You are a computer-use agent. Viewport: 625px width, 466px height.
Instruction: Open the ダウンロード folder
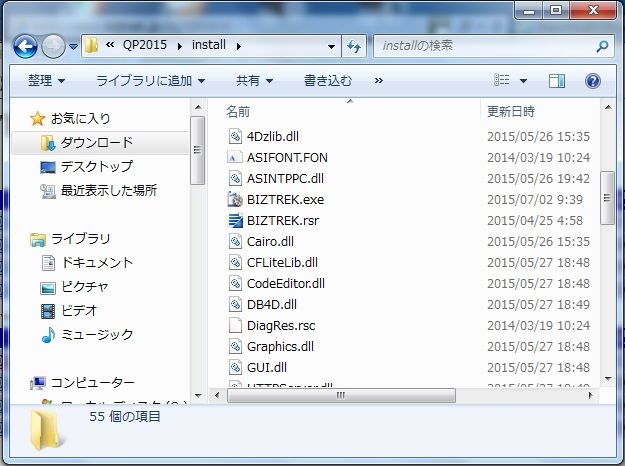pyautogui.click(x=97, y=142)
